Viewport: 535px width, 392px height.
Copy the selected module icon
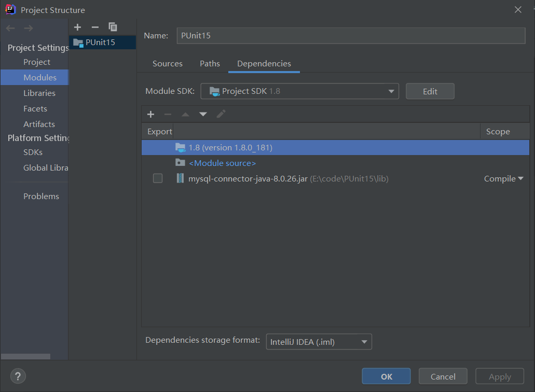tap(113, 27)
